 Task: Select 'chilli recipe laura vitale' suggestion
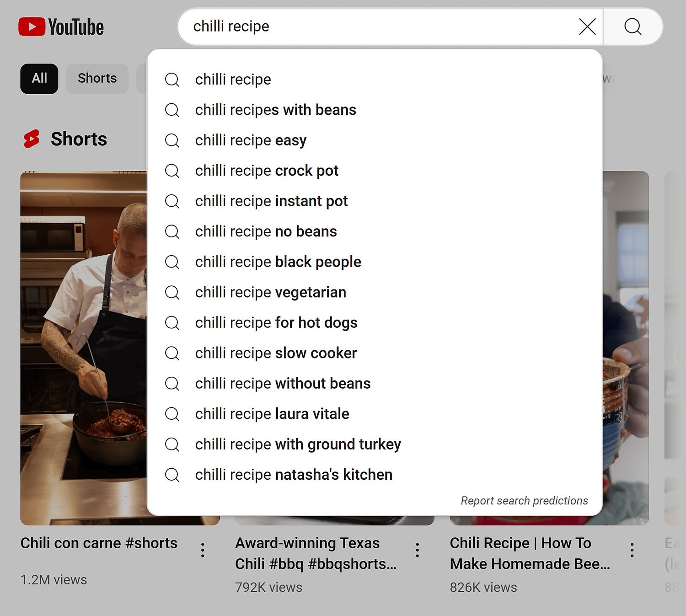coord(374,414)
